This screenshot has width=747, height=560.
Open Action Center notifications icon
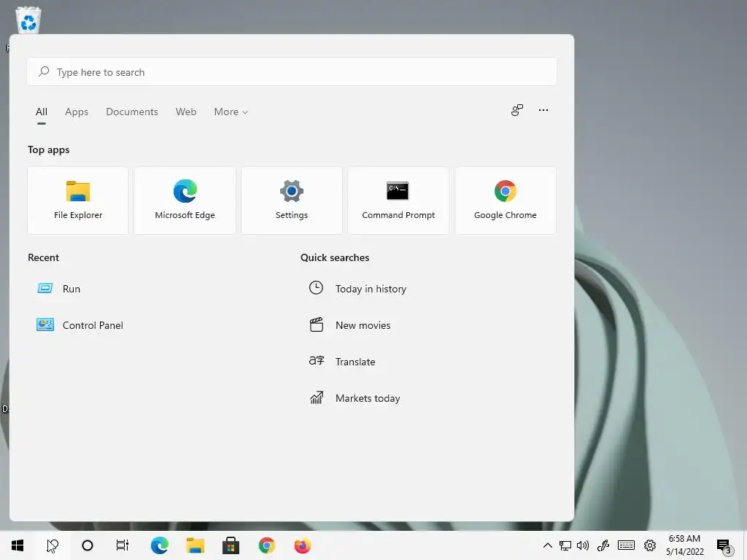[x=723, y=546]
